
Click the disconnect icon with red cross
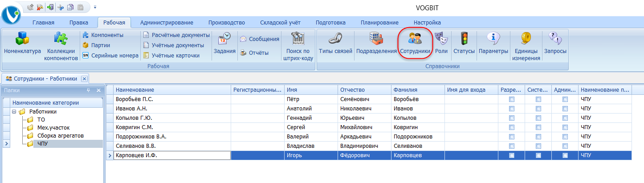point(40,7)
